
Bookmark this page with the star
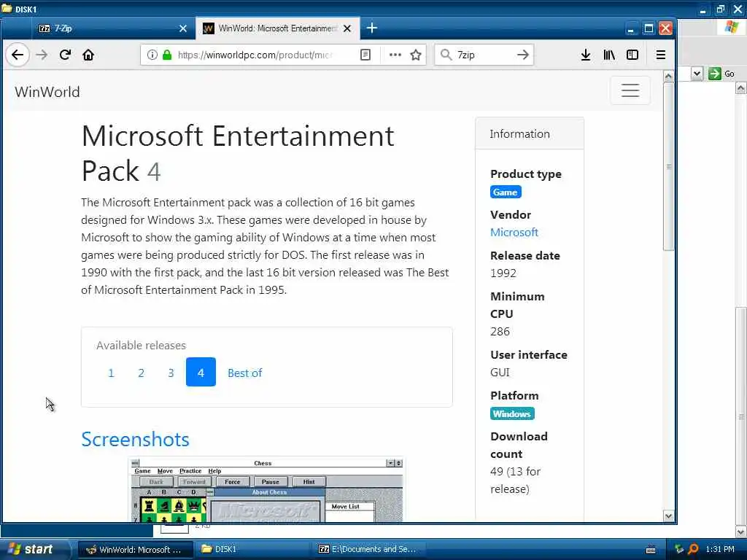[416, 55]
